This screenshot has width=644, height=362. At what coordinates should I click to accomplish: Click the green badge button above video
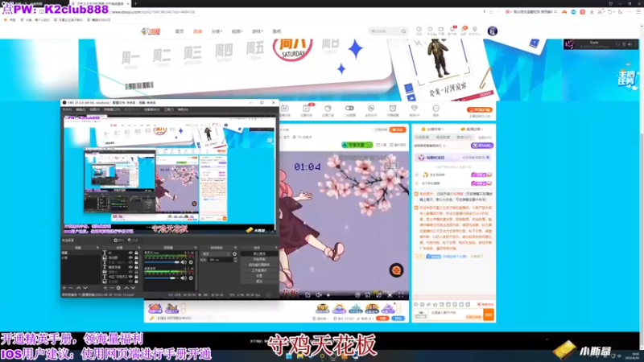click(x=357, y=145)
